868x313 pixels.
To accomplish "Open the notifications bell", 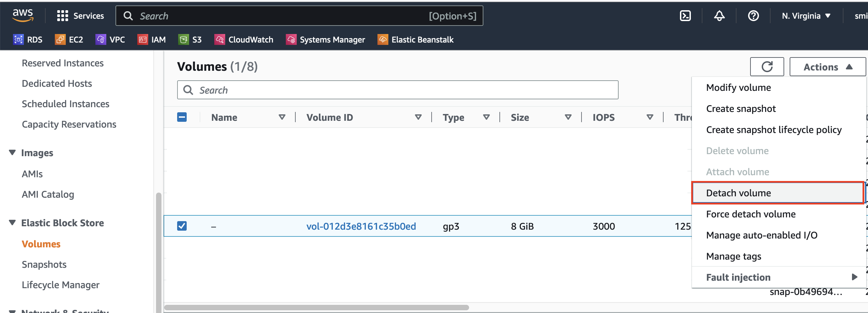I will [719, 16].
